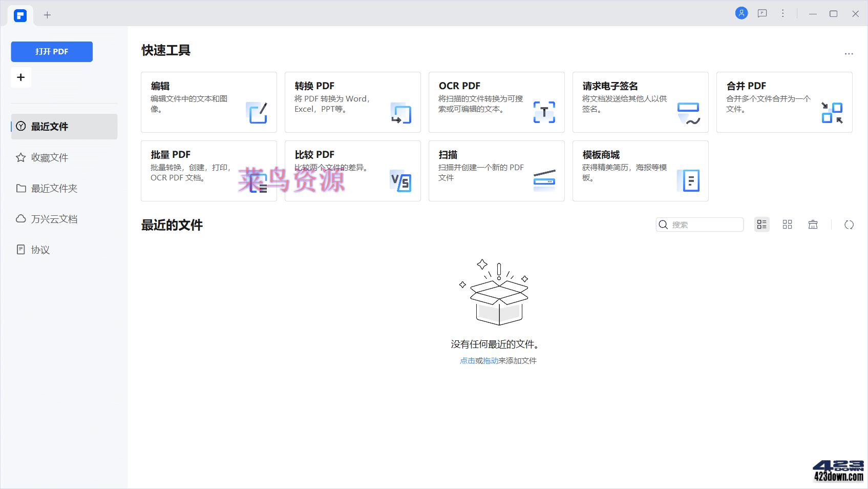The height and width of the screenshot is (489, 868).
Task: Refresh the recent files list
Action: pyautogui.click(x=849, y=225)
